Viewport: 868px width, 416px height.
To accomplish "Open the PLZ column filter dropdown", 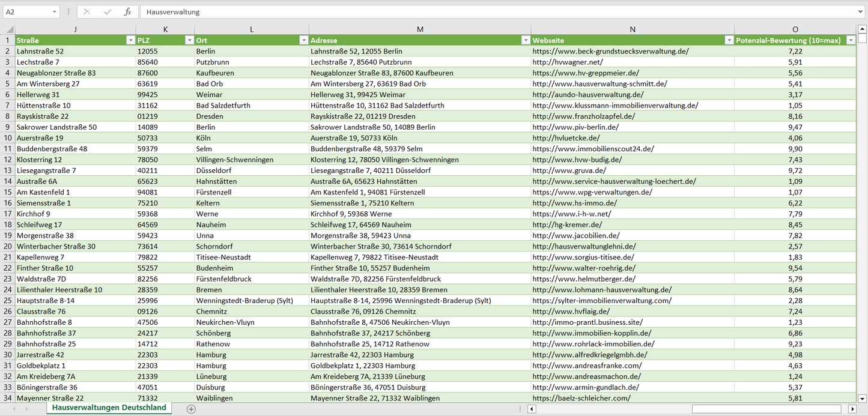I will [x=189, y=40].
